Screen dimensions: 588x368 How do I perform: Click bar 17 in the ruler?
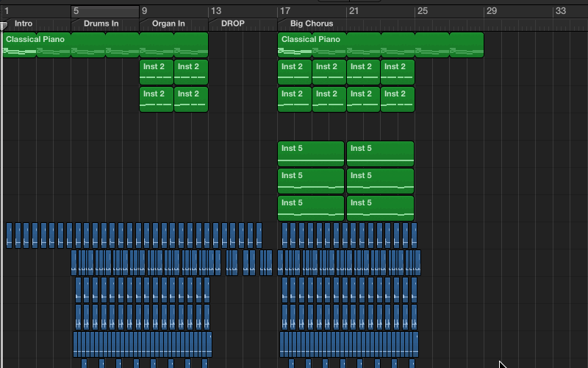pos(285,11)
